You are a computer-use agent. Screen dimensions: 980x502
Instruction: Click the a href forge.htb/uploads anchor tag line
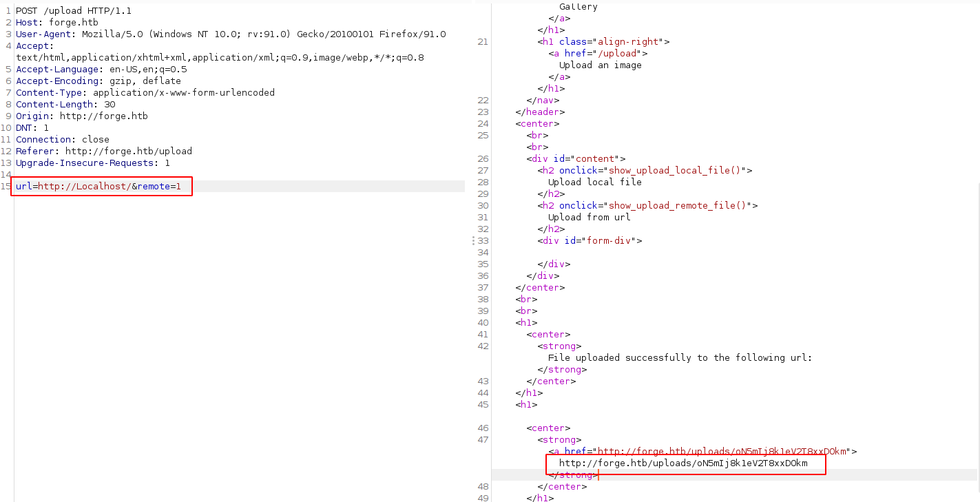pos(702,452)
